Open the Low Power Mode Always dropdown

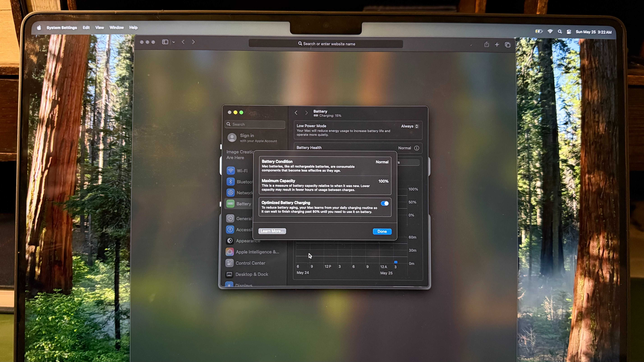tap(409, 126)
